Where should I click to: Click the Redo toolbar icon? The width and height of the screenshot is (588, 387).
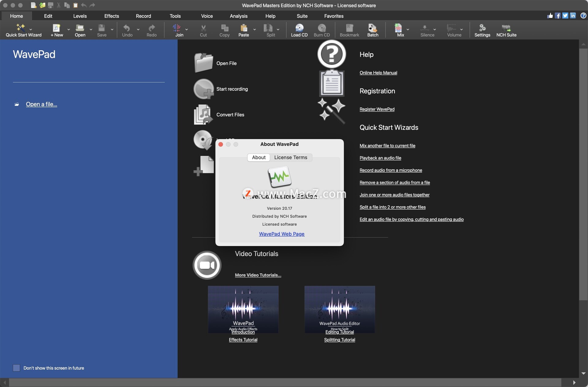point(152,28)
